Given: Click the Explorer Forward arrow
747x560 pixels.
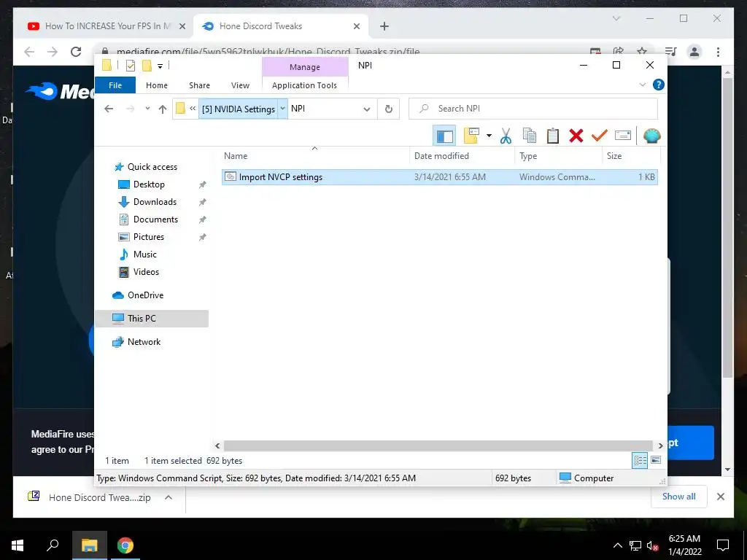Looking at the screenshot, I should pos(130,109).
